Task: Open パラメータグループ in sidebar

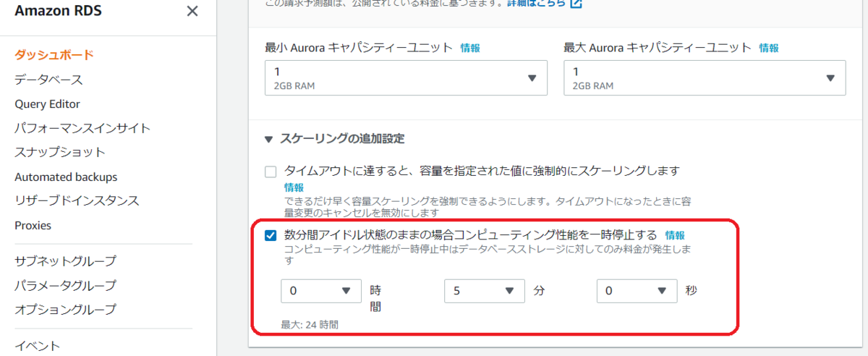Action: tap(65, 286)
